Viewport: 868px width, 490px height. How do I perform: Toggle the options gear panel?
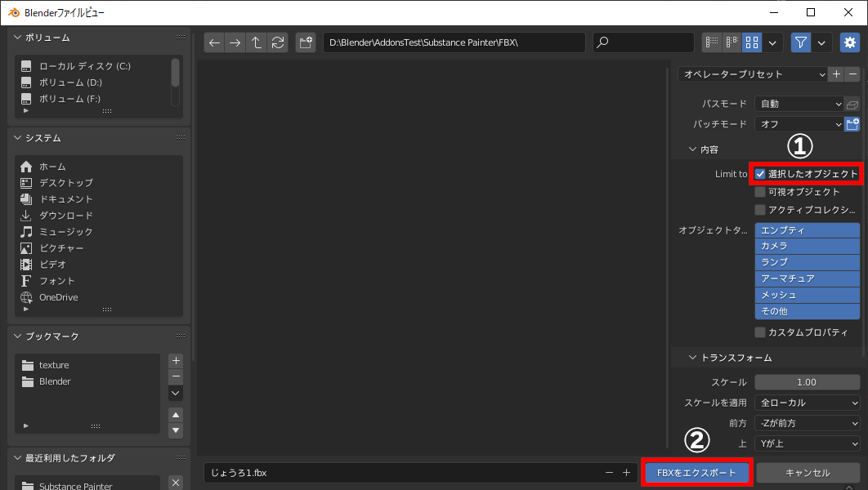point(850,42)
